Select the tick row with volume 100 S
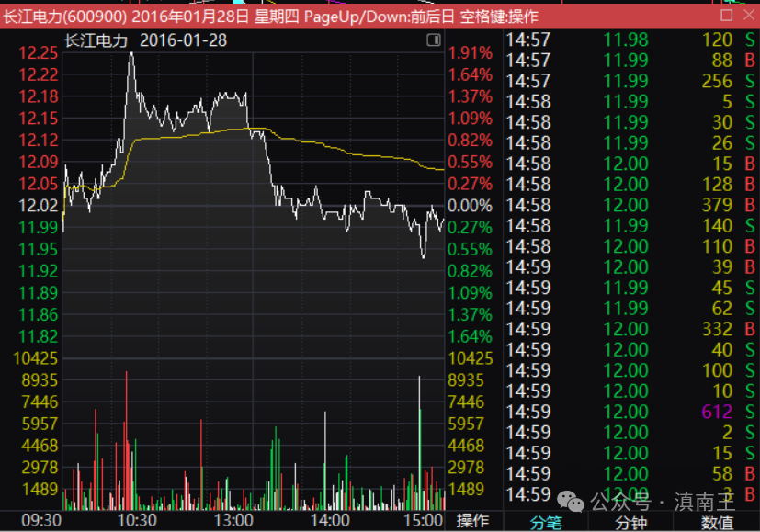The width and height of the screenshot is (760, 532). click(x=630, y=370)
